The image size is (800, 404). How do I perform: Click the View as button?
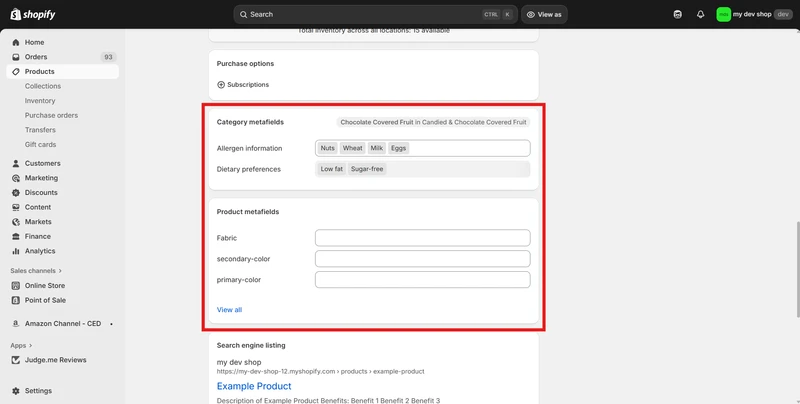(x=544, y=15)
